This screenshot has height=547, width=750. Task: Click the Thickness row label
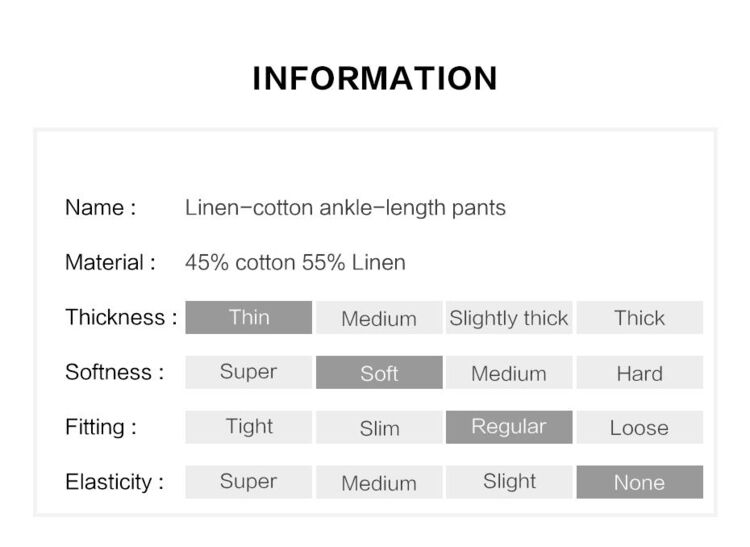(121, 317)
